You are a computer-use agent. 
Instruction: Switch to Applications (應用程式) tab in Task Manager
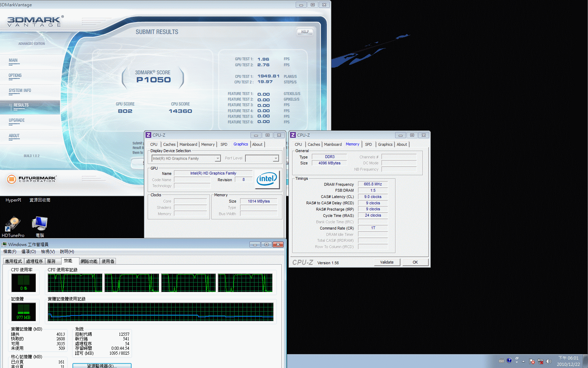[13, 261]
